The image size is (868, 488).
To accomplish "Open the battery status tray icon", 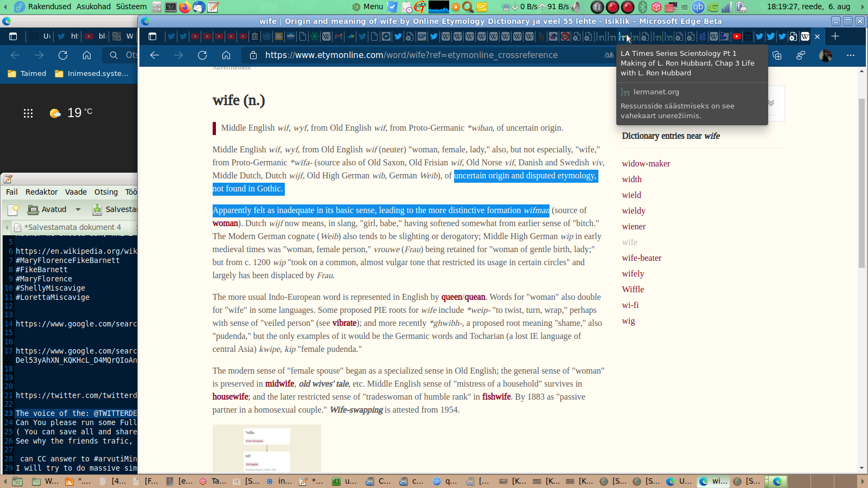I will 741,7.
